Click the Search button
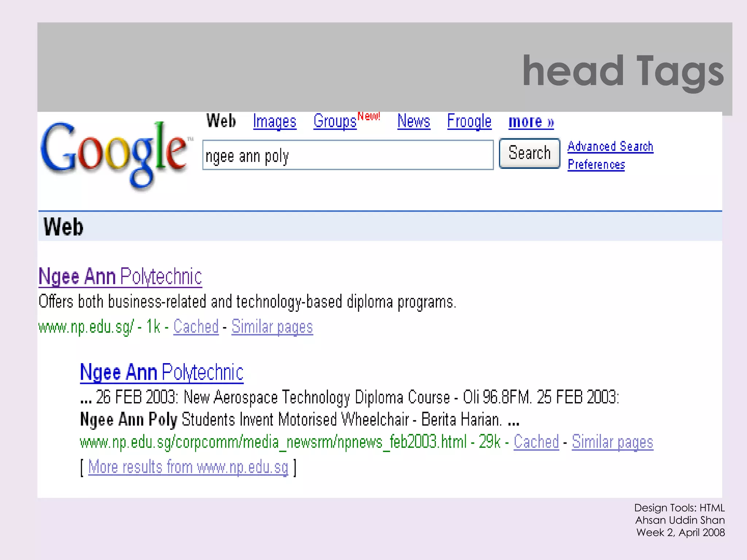This screenshot has height=560, width=747. (529, 153)
